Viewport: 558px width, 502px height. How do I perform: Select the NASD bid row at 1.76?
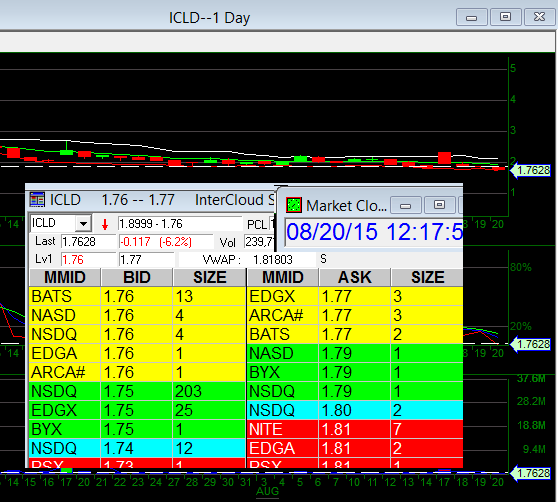(x=137, y=315)
